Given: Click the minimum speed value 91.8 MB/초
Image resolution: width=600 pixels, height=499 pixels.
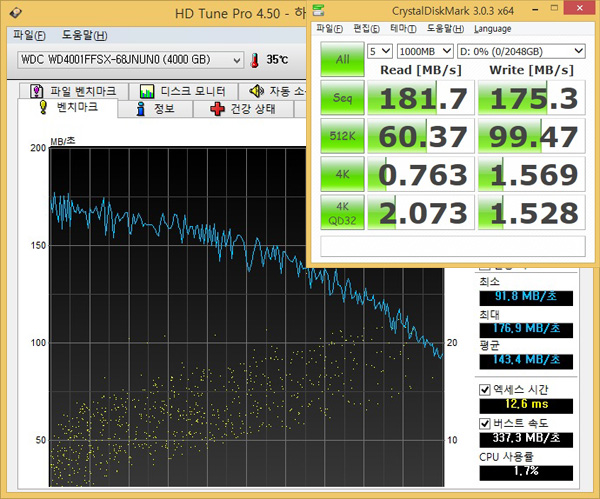Looking at the screenshot, I should tap(526, 297).
